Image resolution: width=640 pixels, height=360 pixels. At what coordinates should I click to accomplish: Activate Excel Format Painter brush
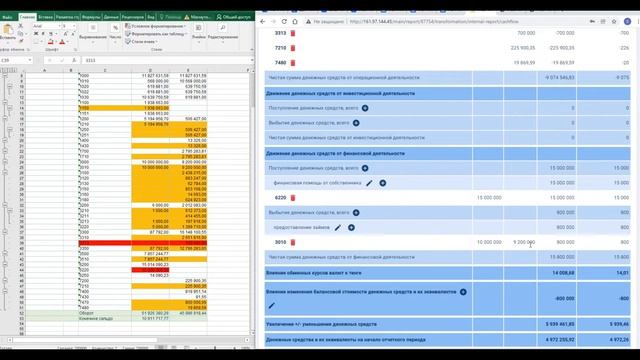[x=21, y=41]
